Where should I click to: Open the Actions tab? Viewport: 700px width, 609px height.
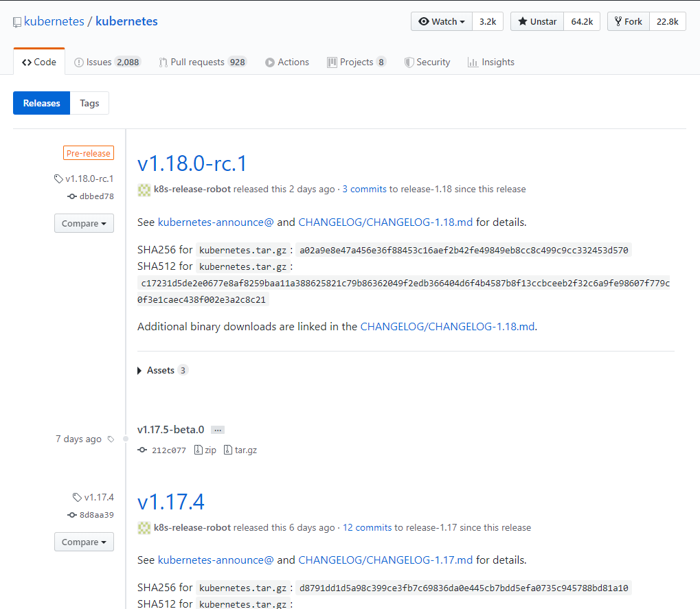[x=286, y=62]
